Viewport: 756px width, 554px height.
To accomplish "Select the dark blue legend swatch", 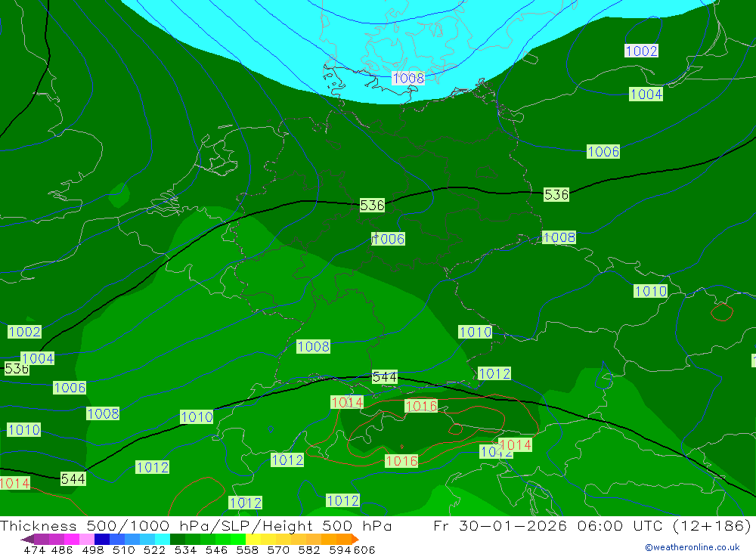I will (102, 539).
